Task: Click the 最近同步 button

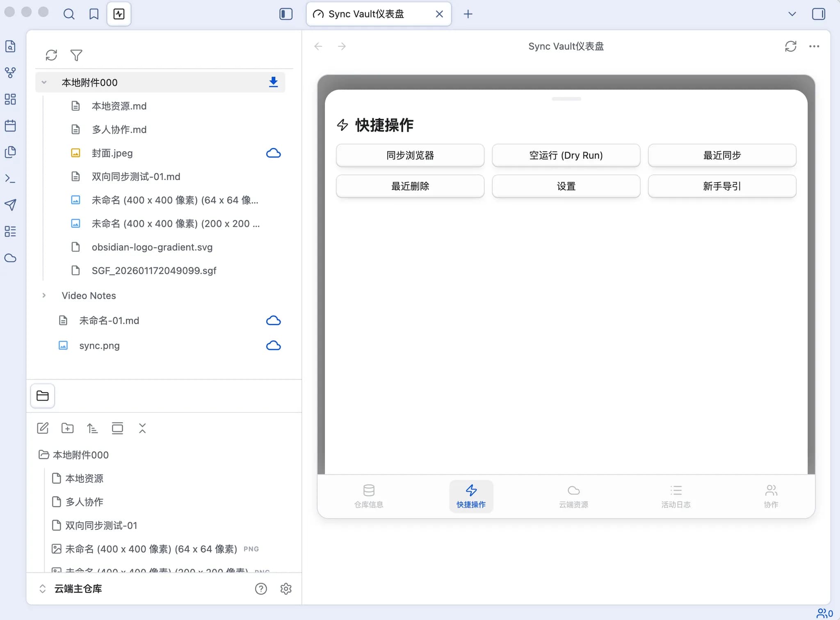Action: coord(722,155)
